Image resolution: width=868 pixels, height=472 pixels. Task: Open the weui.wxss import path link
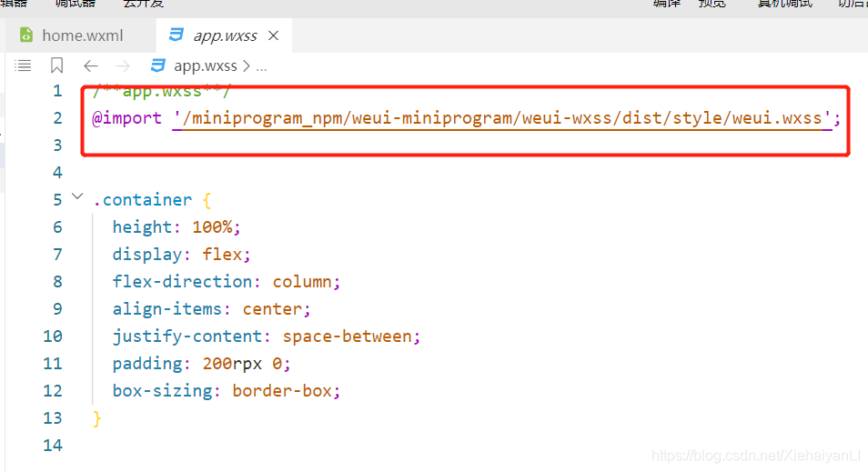tap(502, 118)
